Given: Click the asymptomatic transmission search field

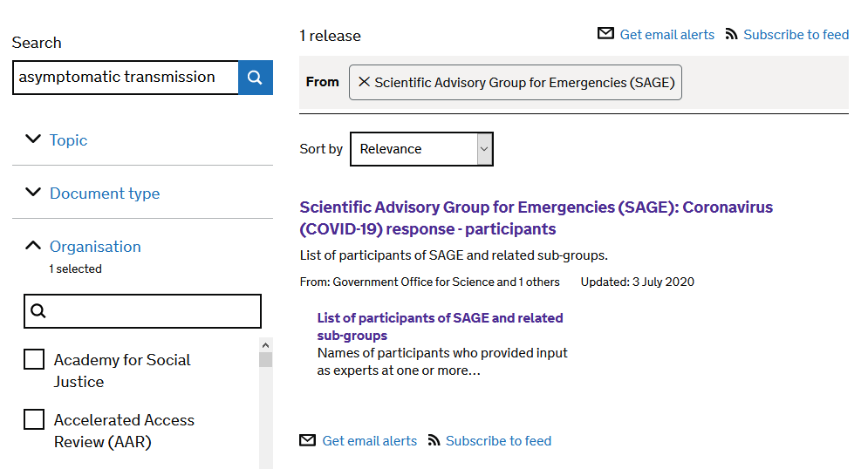Looking at the screenshot, I should pyautogui.click(x=126, y=78).
